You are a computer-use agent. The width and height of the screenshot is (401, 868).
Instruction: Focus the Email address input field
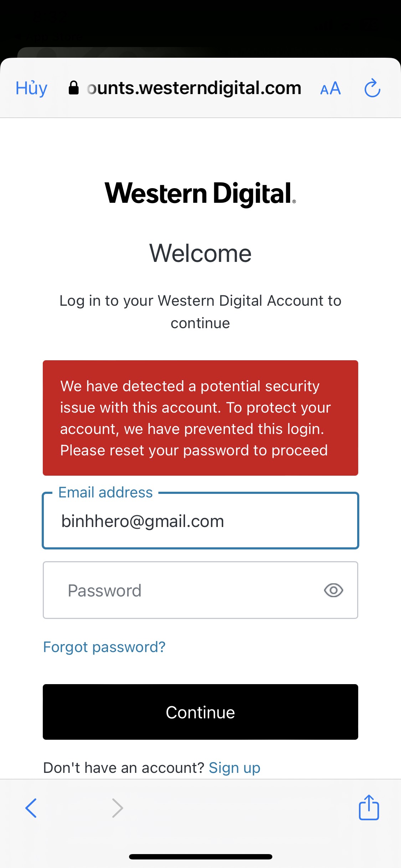click(x=200, y=521)
